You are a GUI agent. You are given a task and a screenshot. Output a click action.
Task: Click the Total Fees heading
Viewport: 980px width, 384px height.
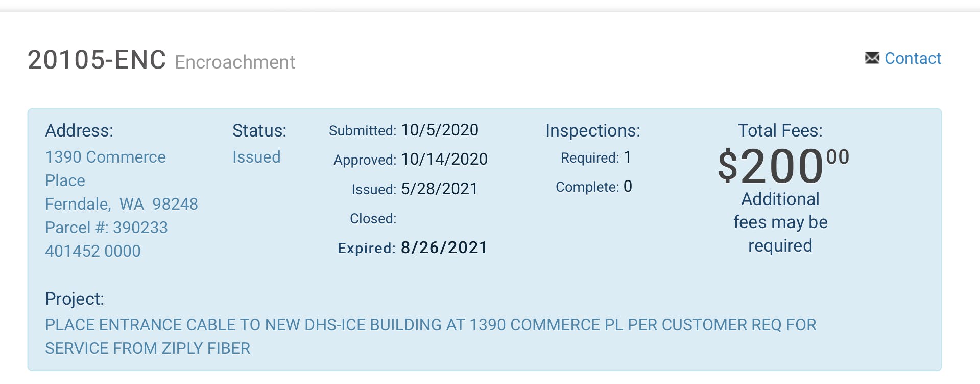(x=780, y=130)
